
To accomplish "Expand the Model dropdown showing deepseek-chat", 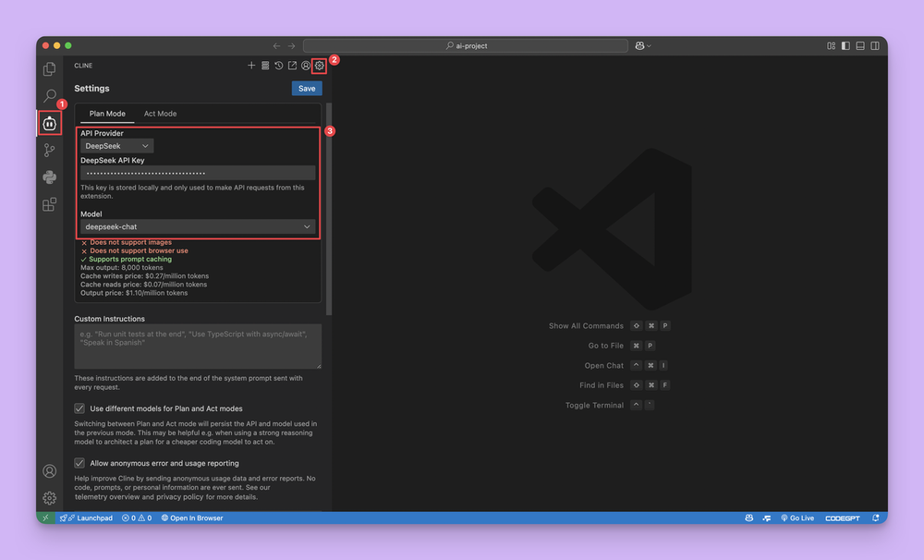I will pyautogui.click(x=197, y=226).
